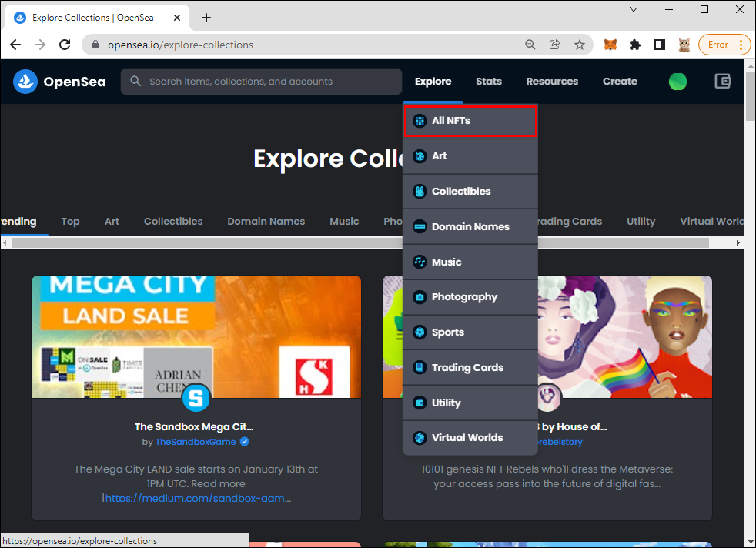
Task: Click the Art category icon
Action: pos(420,155)
